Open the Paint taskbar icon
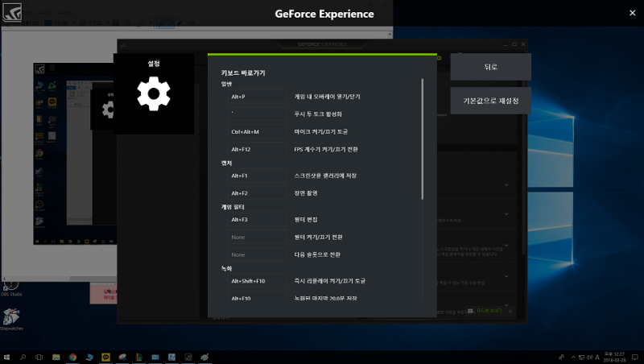This screenshot has height=364, width=644. coord(204,357)
